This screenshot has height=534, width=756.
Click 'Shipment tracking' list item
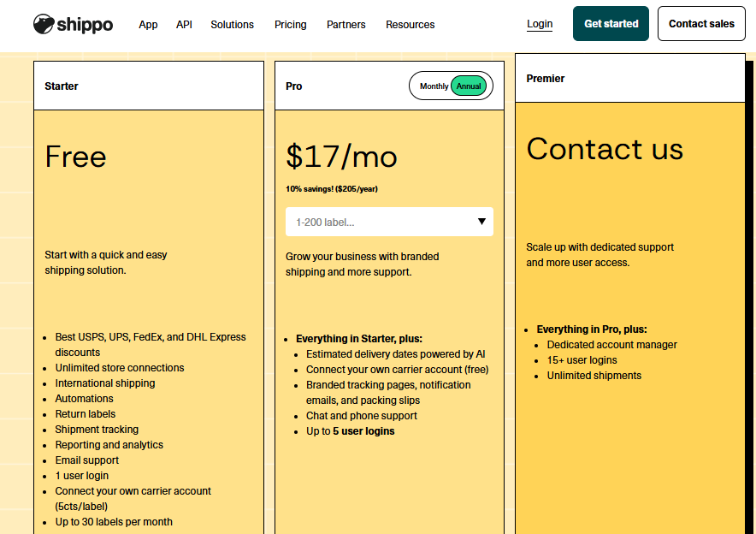[x=97, y=430]
